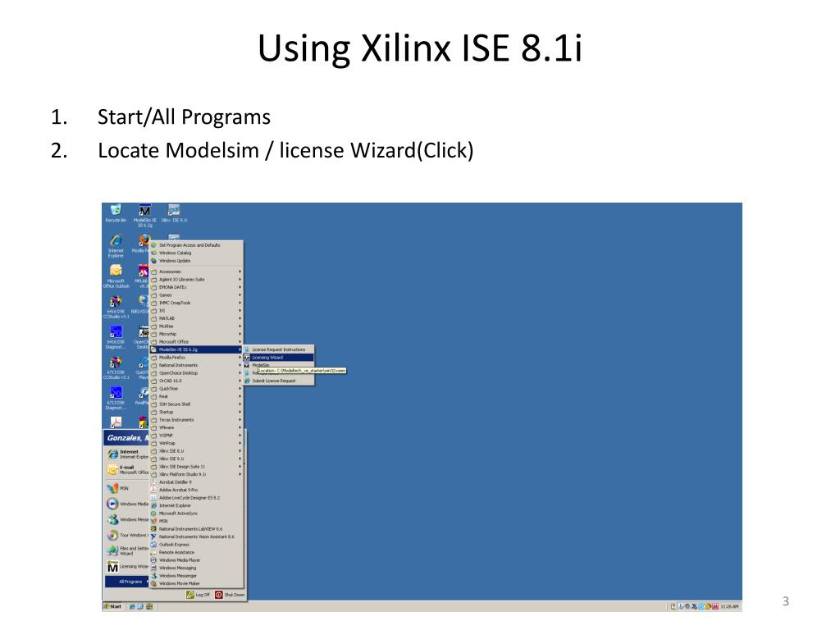The image size is (840, 630).
Task: Open Files and Settings Transfer Wizard
Action: pyautogui.click(x=127, y=550)
